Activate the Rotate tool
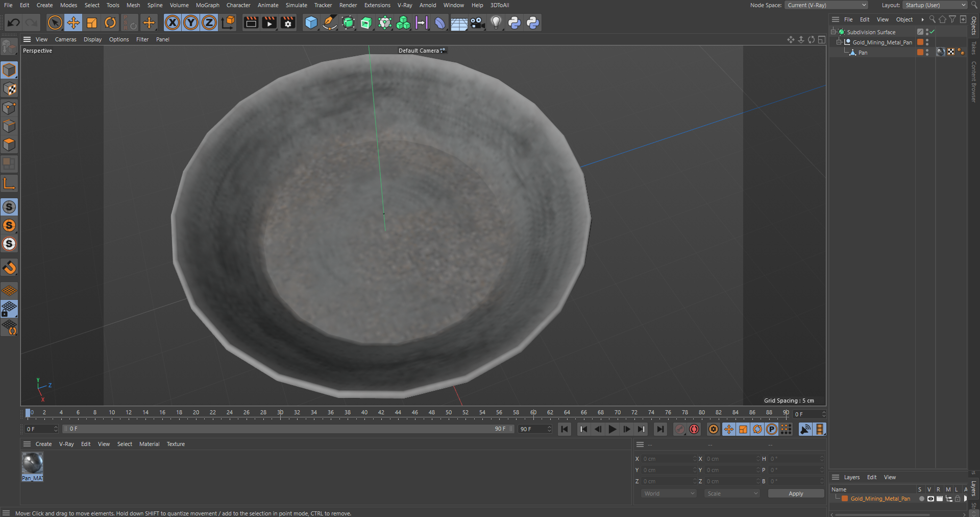This screenshot has height=517, width=980. click(x=110, y=22)
